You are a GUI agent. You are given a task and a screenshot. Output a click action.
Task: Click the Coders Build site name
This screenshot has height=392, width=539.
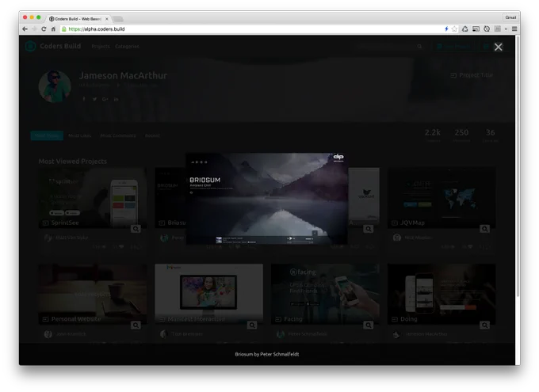pyautogui.click(x=60, y=46)
